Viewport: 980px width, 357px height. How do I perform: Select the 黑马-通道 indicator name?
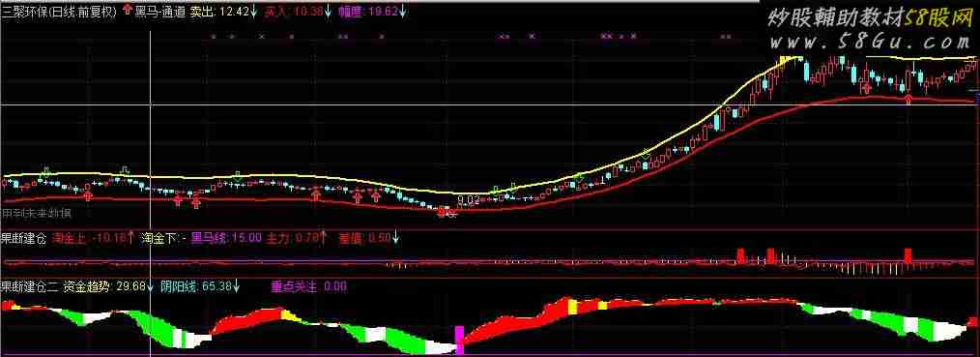coord(160,12)
